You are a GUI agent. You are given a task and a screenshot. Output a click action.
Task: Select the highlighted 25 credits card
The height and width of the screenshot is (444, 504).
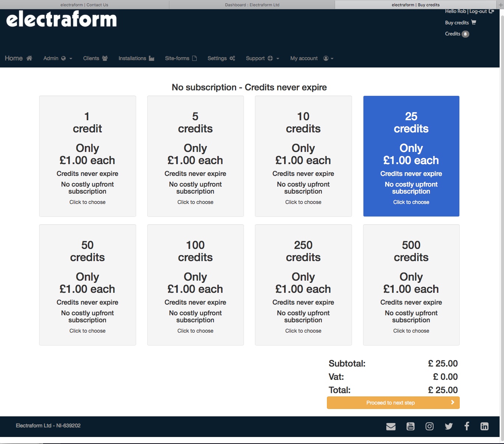tap(411, 156)
